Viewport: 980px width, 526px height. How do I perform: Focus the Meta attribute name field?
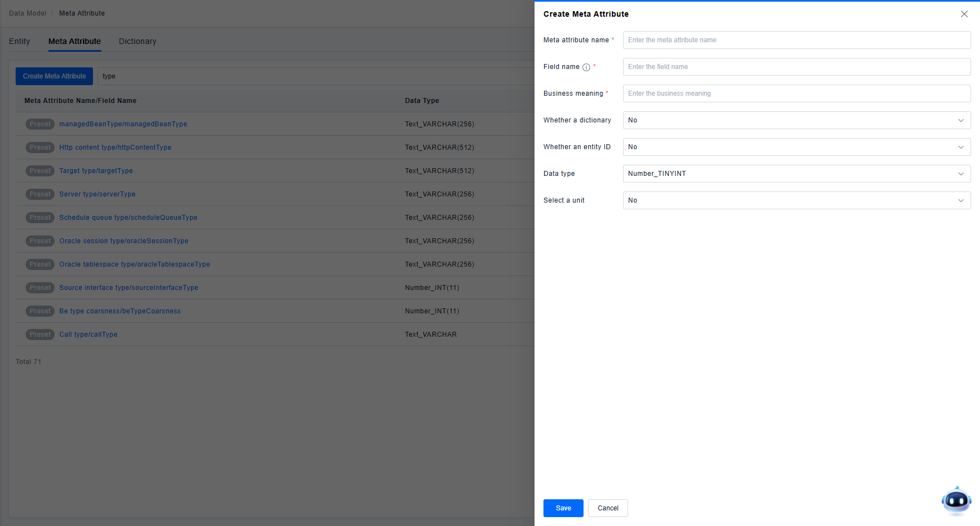point(796,40)
